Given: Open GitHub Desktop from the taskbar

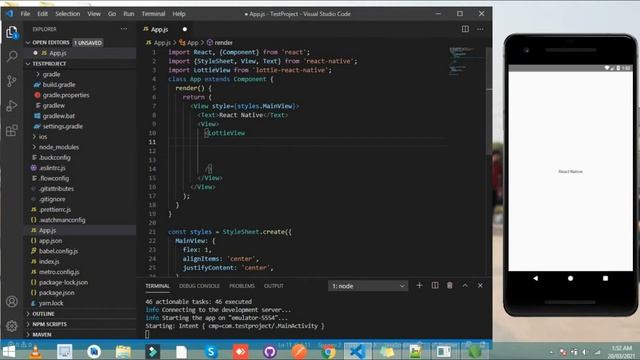Looking at the screenshot, I should point(269,351).
